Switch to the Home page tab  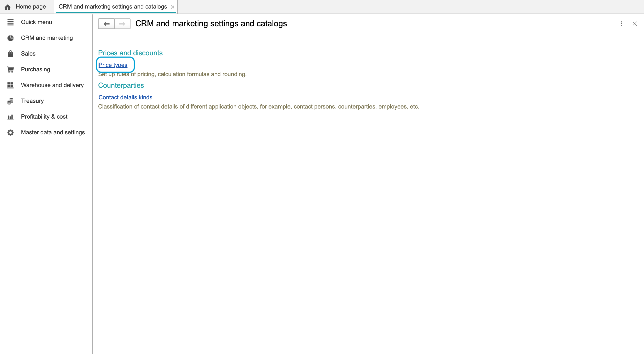click(27, 7)
